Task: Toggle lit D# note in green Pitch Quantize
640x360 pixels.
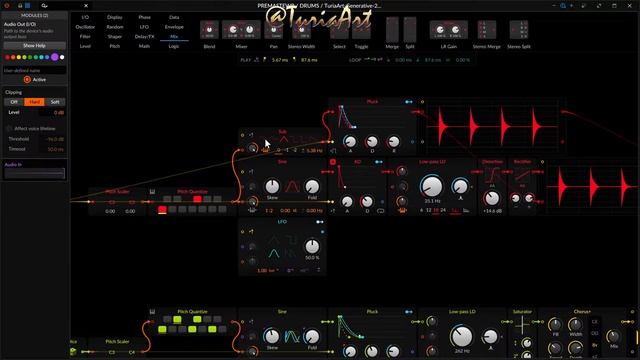Action: (177, 319)
